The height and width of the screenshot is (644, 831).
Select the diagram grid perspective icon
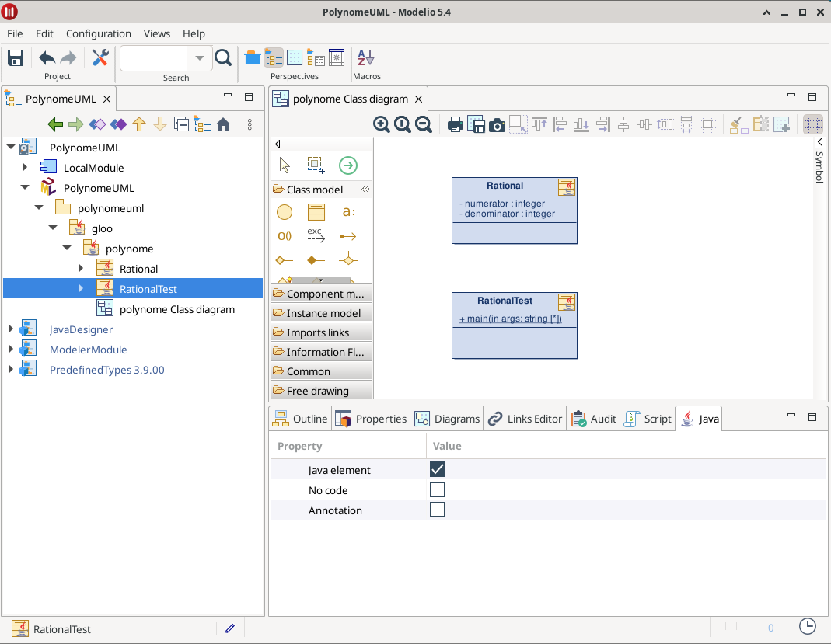click(x=295, y=57)
